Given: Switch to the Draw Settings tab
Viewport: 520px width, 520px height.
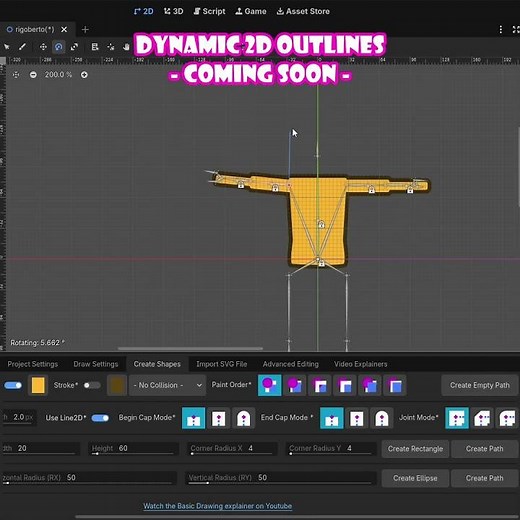Looking at the screenshot, I should [96, 364].
